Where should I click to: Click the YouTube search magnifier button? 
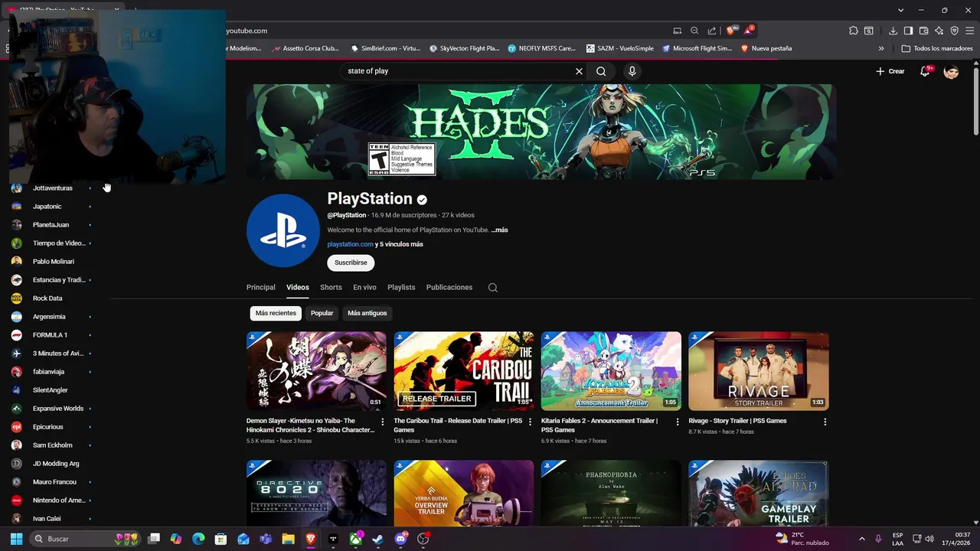(601, 71)
